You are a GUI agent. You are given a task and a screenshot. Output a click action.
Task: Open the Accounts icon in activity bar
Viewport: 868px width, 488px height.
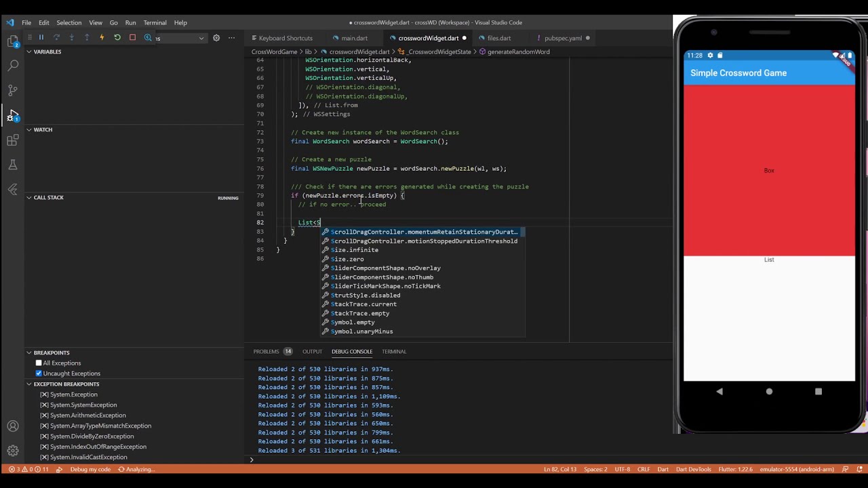click(13, 426)
